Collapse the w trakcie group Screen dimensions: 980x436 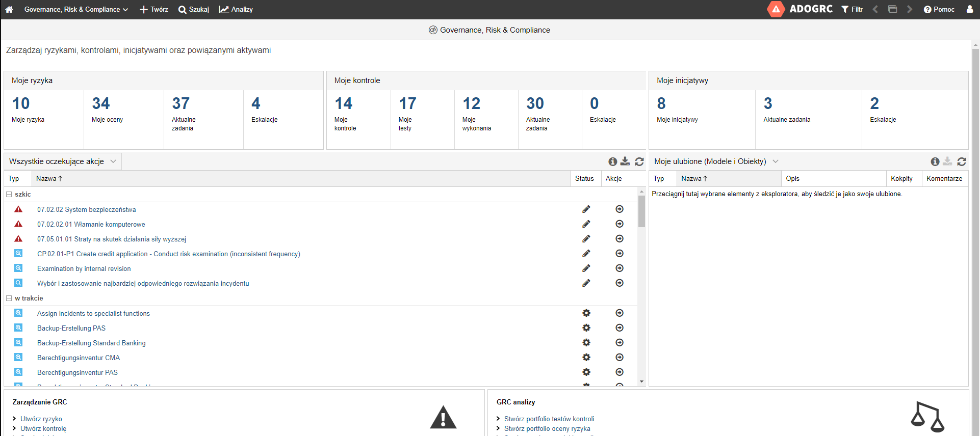point(9,298)
